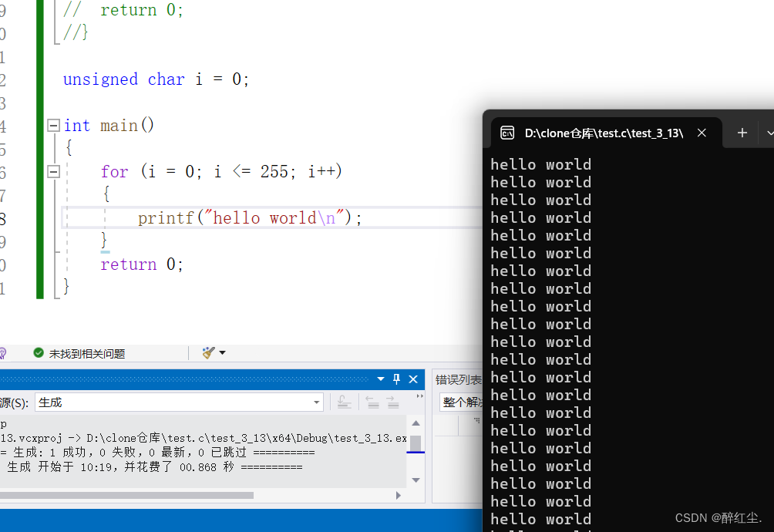Collapse the main() function code block
Viewport: 774px width, 532px height.
tap(53, 126)
